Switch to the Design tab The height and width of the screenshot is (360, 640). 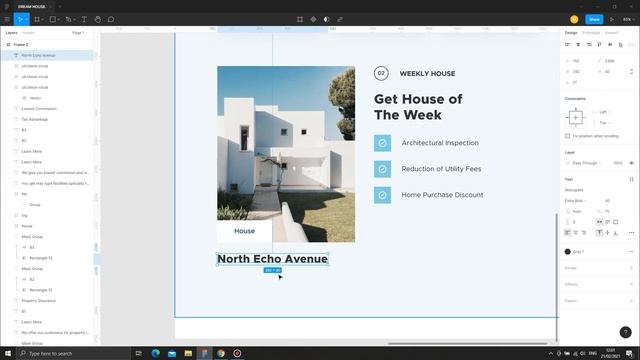click(571, 33)
